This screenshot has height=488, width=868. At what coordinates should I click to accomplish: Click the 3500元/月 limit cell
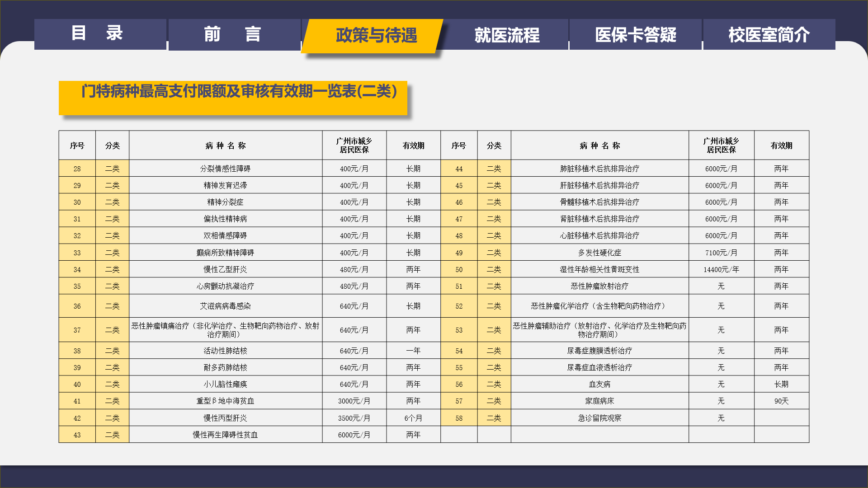354,418
